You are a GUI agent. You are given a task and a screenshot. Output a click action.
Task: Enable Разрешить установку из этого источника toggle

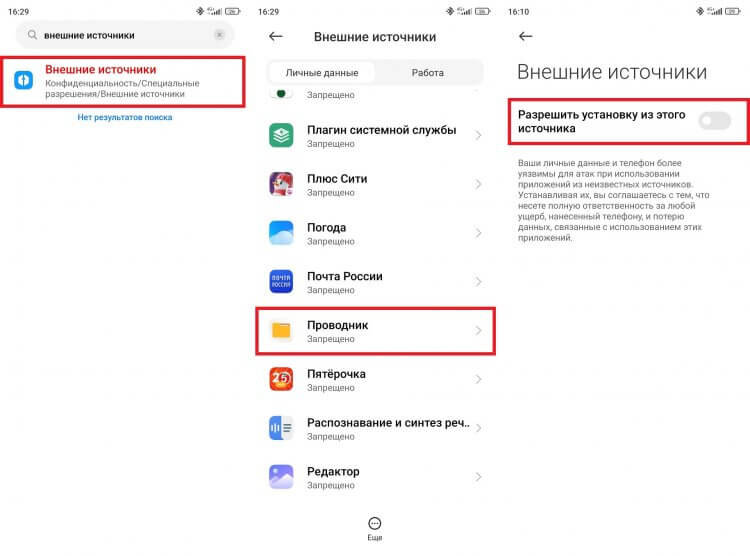pyautogui.click(x=714, y=121)
